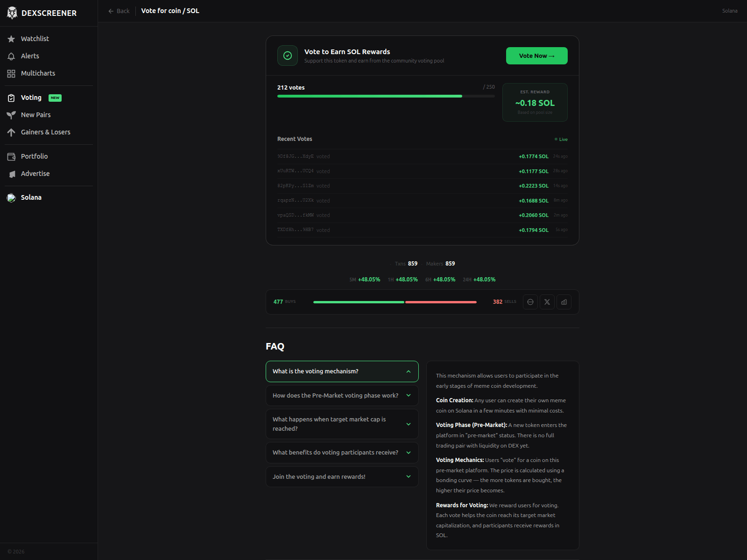Expand 'How does the Pre-Market voting phase work?'
The image size is (747, 560).
[x=342, y=396]
